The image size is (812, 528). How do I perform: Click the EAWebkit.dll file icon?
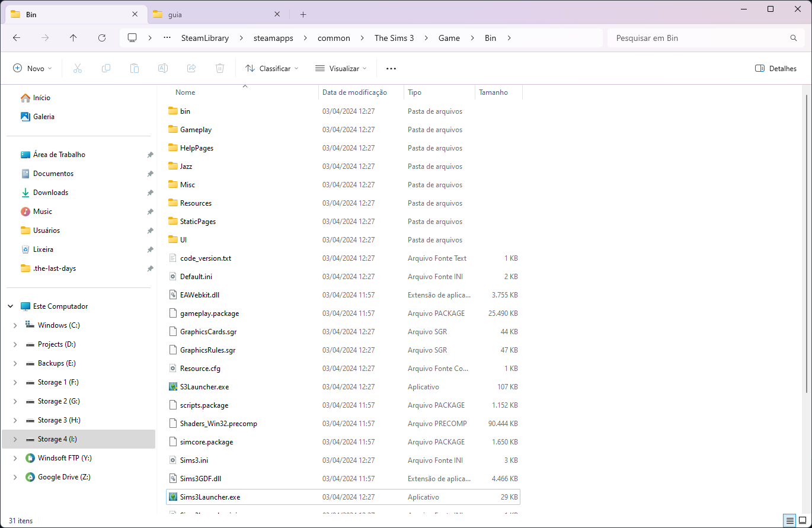coord(173,295)
